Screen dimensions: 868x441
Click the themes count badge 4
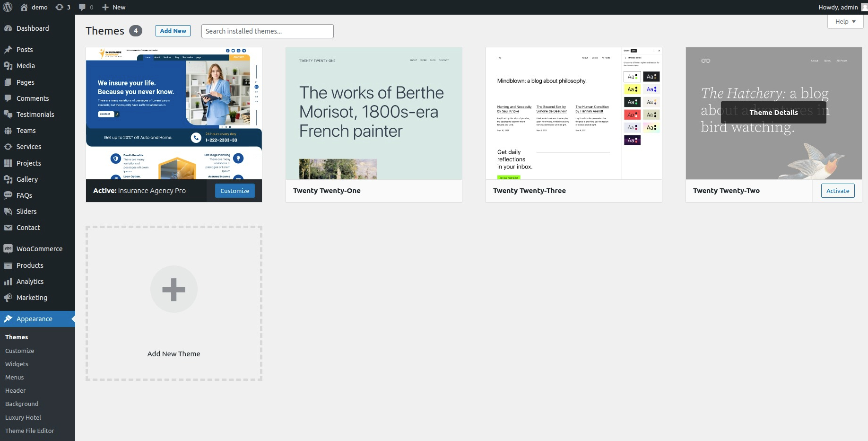[x=136, y=31]
